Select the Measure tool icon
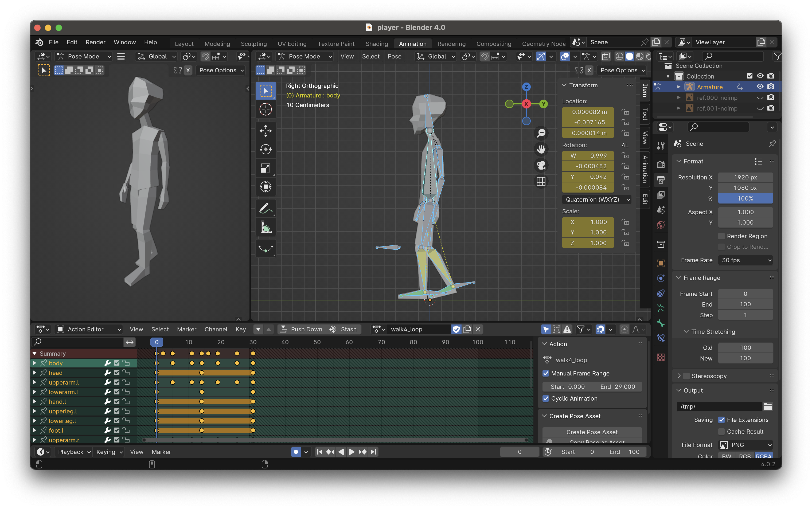This screenshot has height=509, width=812. tap(265, 228)
